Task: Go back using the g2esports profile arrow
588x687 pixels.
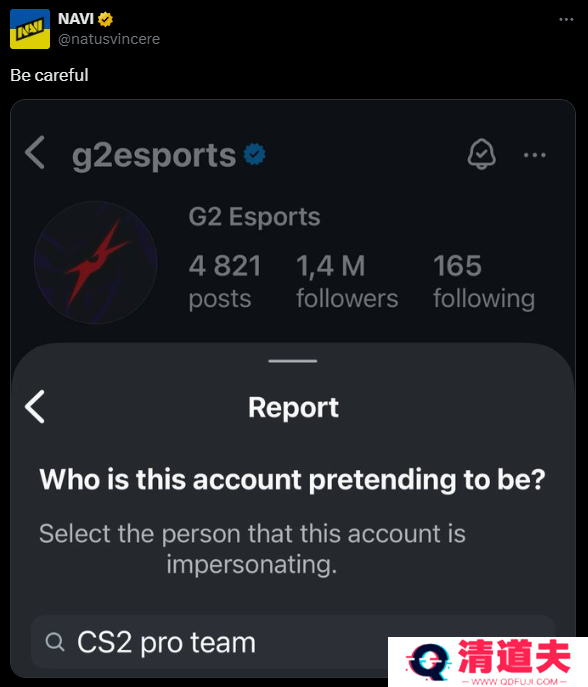Action: 35,152
